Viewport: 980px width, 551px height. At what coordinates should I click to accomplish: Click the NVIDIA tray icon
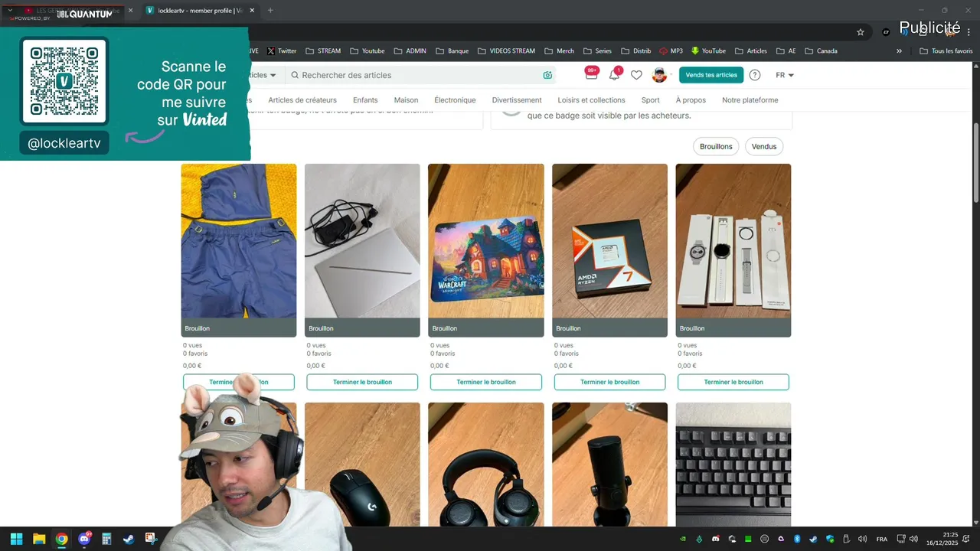click(x=683, y=539)
